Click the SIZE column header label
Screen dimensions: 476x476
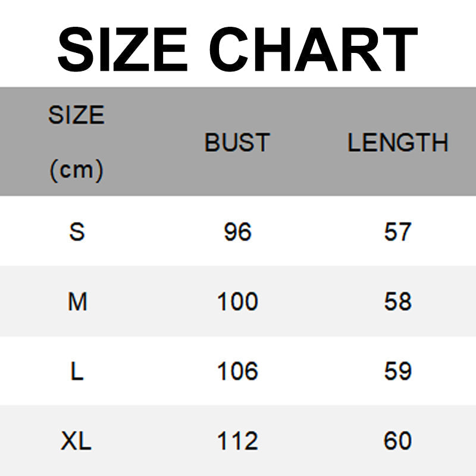(x=76, y=115)
